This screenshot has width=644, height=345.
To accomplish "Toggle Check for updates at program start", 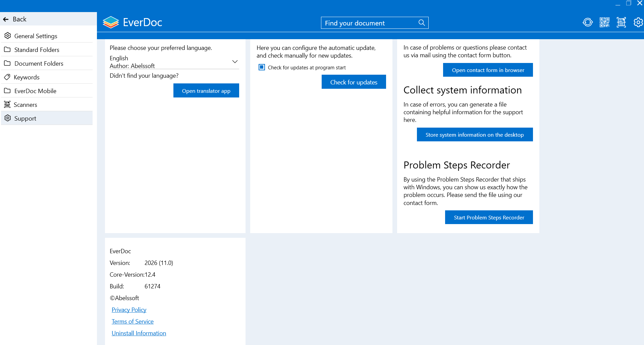I will [x=262, y=67].
